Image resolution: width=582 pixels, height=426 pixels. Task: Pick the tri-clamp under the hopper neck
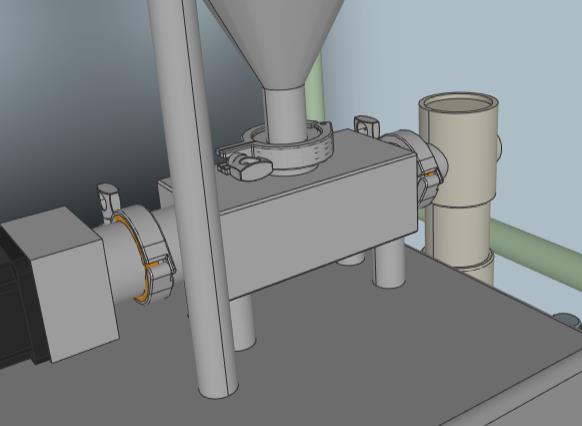(277, 152)
